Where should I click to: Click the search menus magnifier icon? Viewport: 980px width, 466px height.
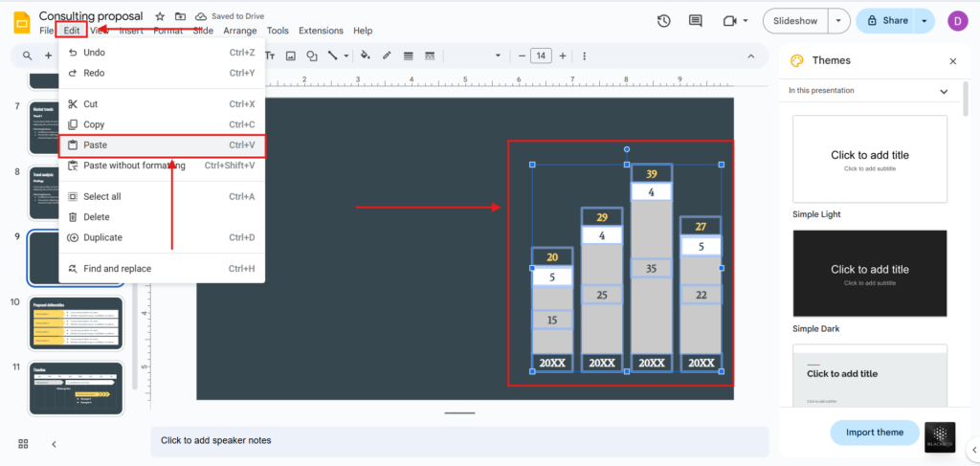tap(25, 55)
